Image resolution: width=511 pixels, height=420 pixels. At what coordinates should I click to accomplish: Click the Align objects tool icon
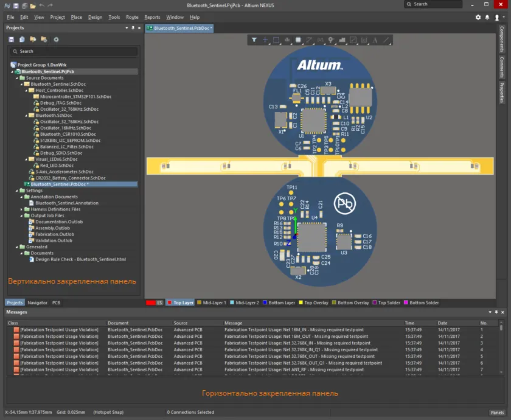point(287,40)
